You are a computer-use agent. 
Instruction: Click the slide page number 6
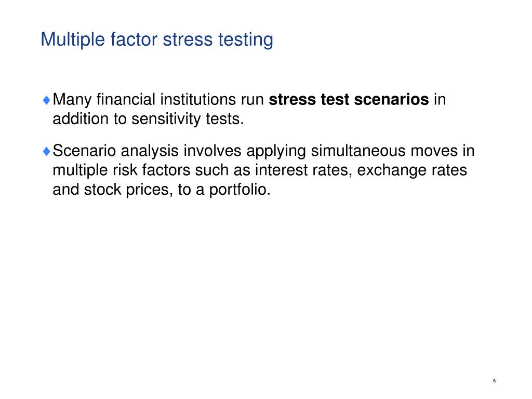click(495, 381)
